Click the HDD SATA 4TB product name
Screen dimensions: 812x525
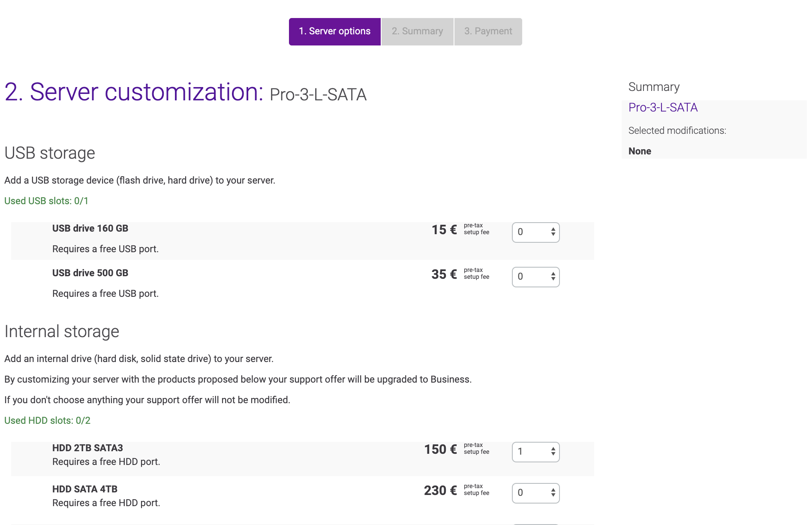pyautogui.click(x=85, y=489)
